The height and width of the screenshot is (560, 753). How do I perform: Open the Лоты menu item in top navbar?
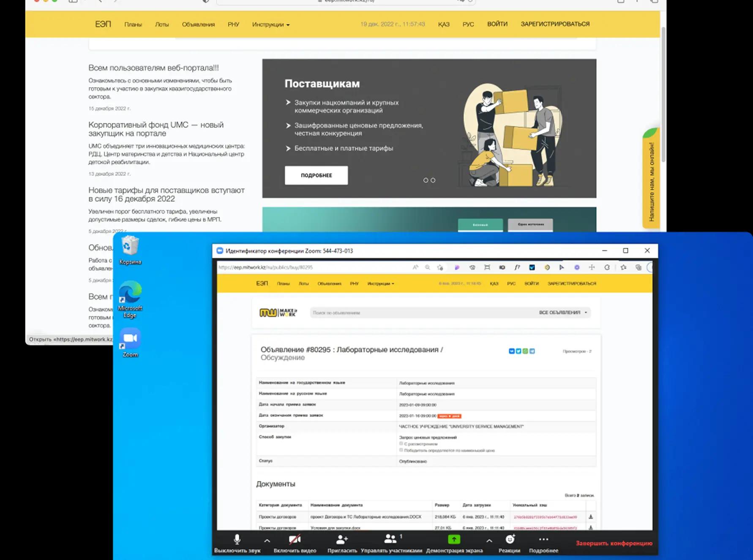click(x=161, y=24)
